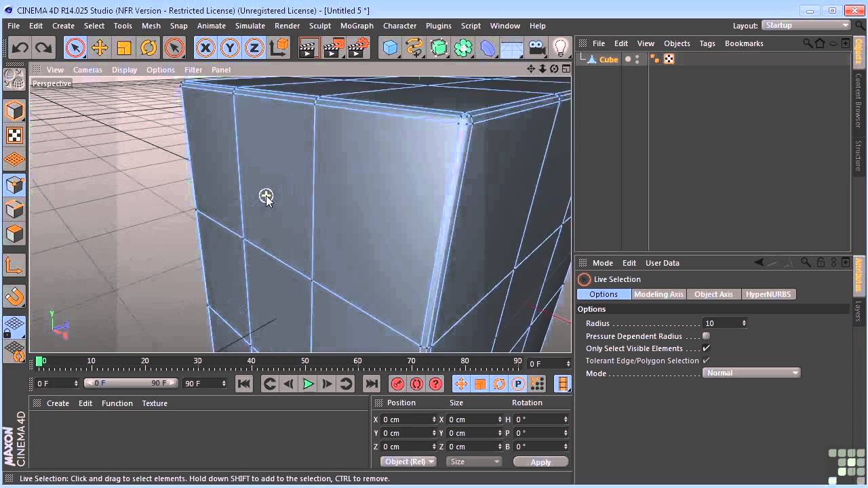868x488 pixels.
Task: Toggle the Snap magnet icon
Action: [14, 296]
